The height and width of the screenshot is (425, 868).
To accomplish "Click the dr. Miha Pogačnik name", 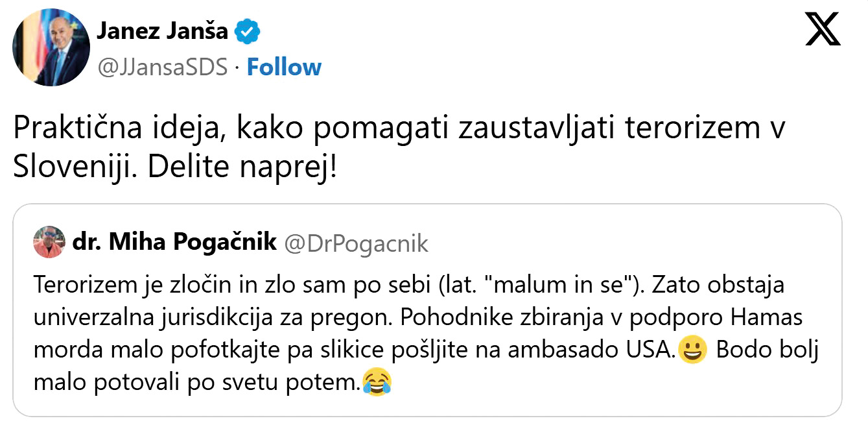I will (174, 243).
